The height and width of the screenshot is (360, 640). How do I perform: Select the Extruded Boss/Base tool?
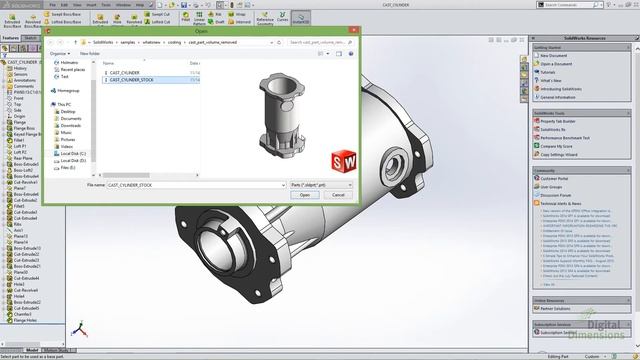[12, 20]
